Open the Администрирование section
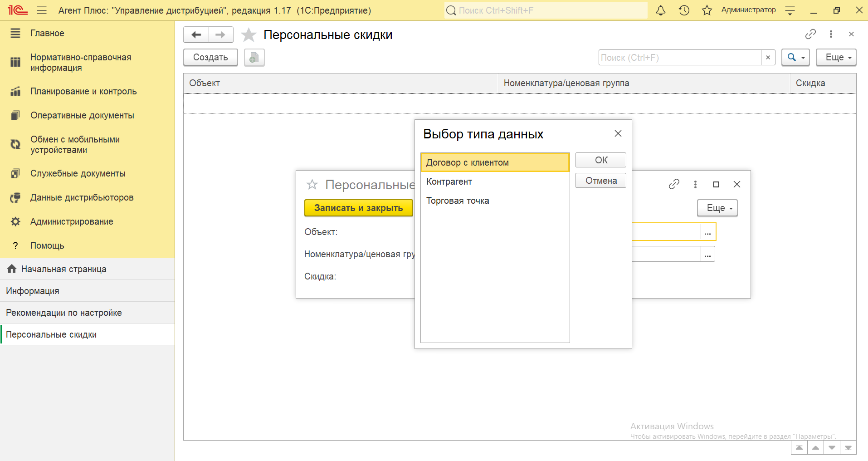868x461 pixels. pyautogui.click(x=72, y=221)
